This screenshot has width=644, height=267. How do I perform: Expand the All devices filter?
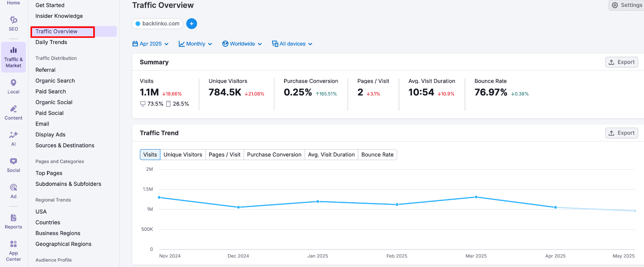[292, 44]
